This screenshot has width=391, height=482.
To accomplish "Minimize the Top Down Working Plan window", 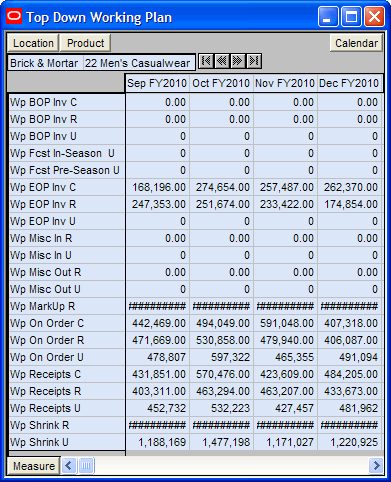I will (328, 16).
